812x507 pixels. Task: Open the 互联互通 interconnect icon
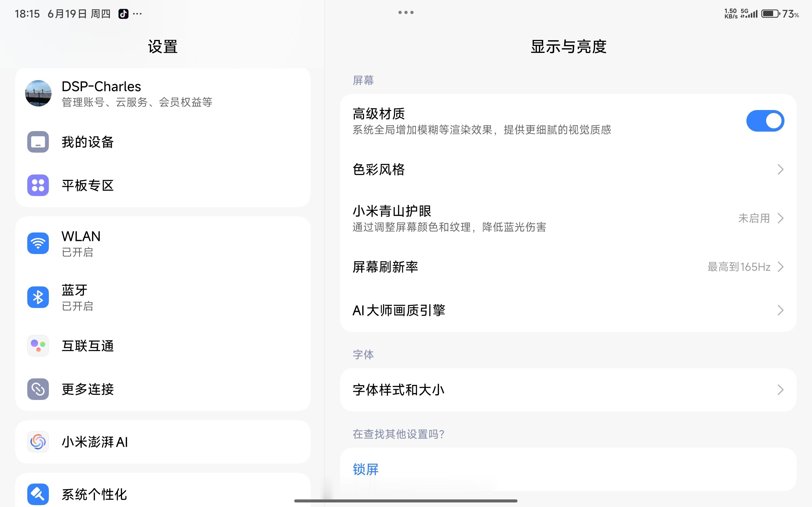(38, 346)
